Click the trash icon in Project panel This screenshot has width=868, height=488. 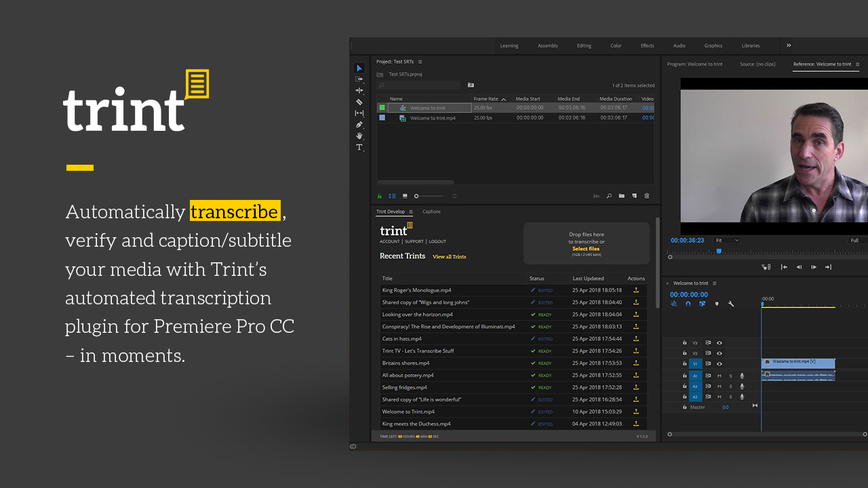click(x=646, y=196)
